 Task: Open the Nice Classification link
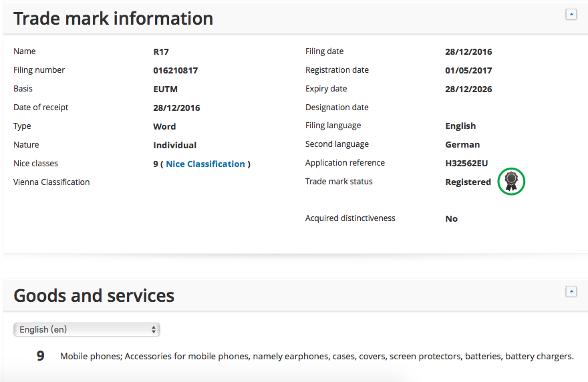pyautogui.click(x=205, y=164)
